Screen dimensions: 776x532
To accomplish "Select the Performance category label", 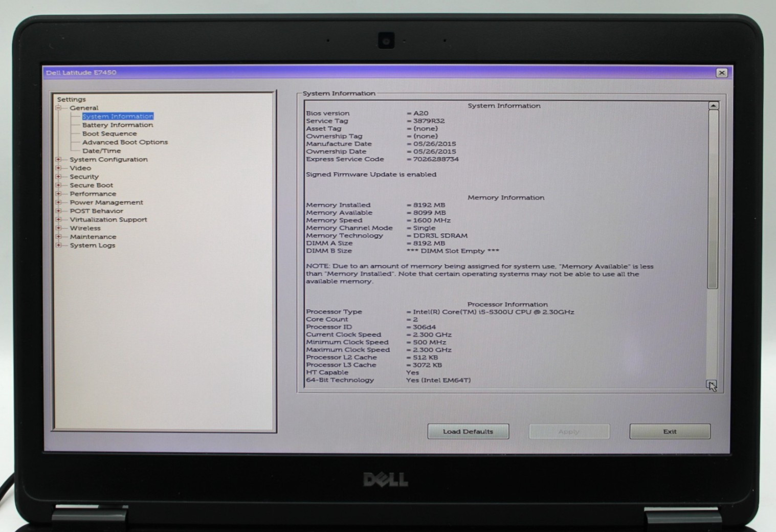I will [93, 194].
